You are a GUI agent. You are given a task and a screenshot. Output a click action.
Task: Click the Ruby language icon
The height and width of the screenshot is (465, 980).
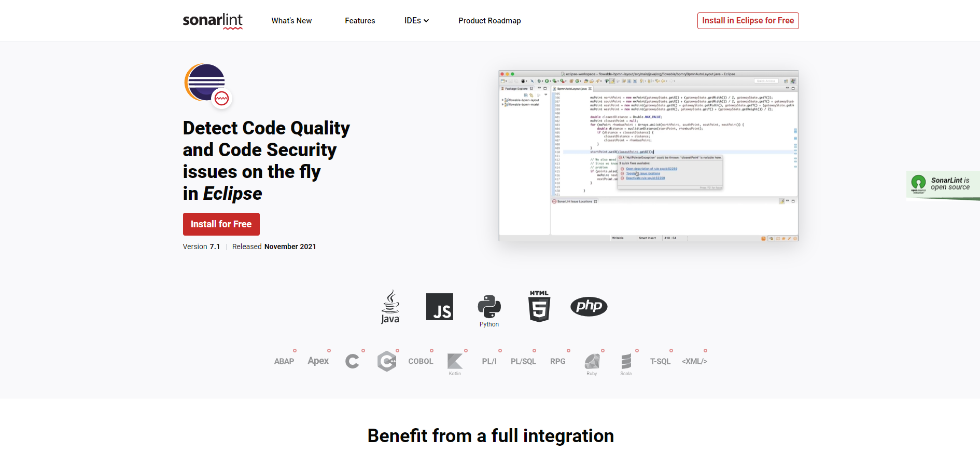(x=592, y=364)
